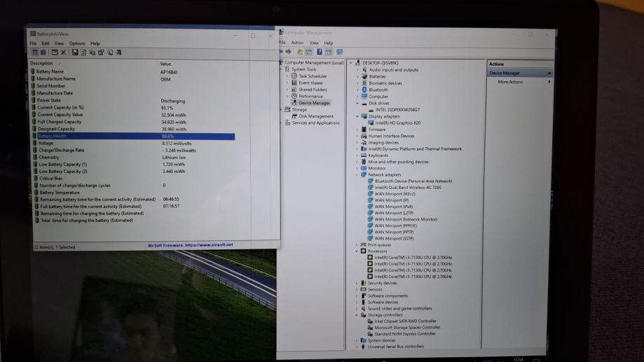Viewport: 644px width, 362px height.
Task: Click the Sensors category icon
Action: click(363, 289)
